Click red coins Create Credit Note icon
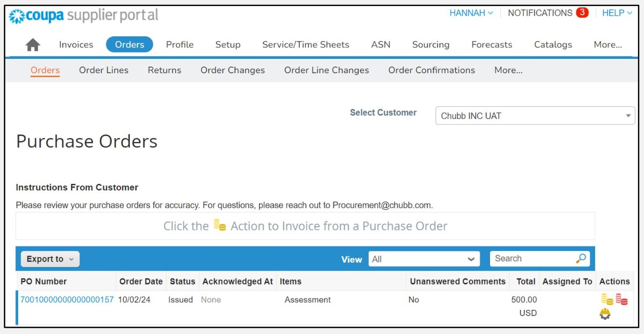 tap(621, 300)
